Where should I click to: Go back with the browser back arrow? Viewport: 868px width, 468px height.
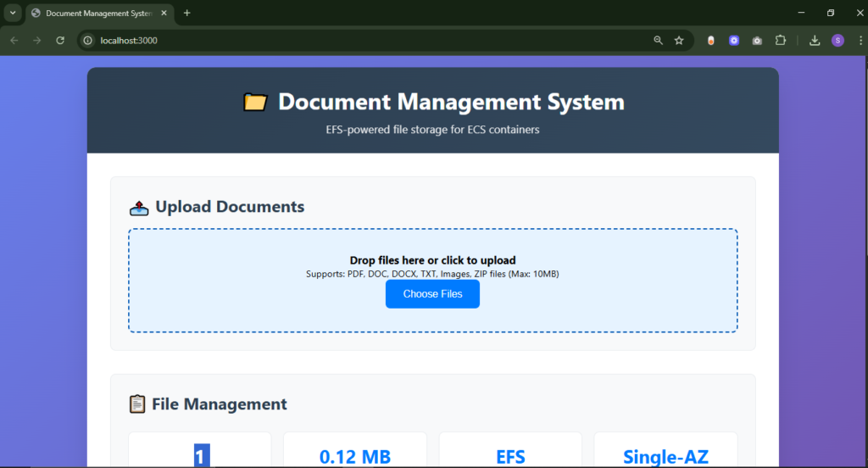coord(14,41)
